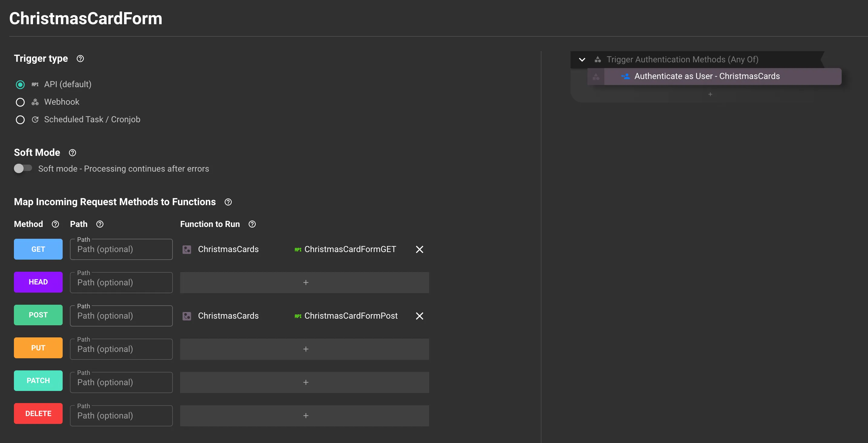Click help icon next to Method column
868x443 pixels.
coord(55,224)
